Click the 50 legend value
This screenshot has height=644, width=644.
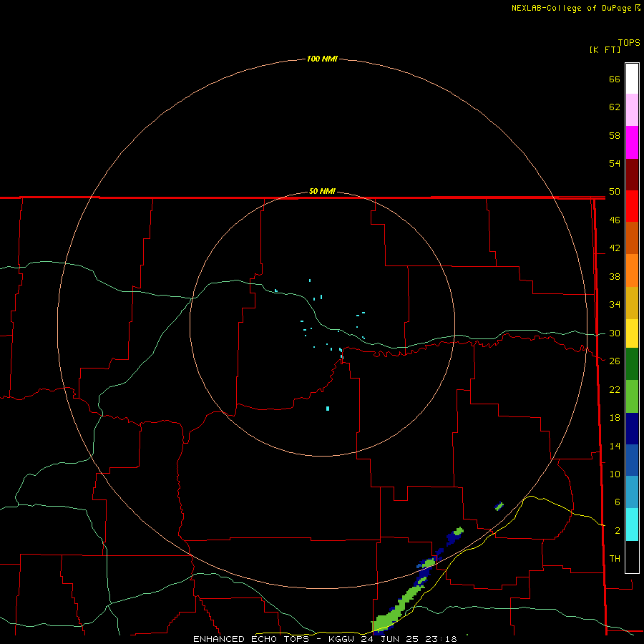[615, 192]
